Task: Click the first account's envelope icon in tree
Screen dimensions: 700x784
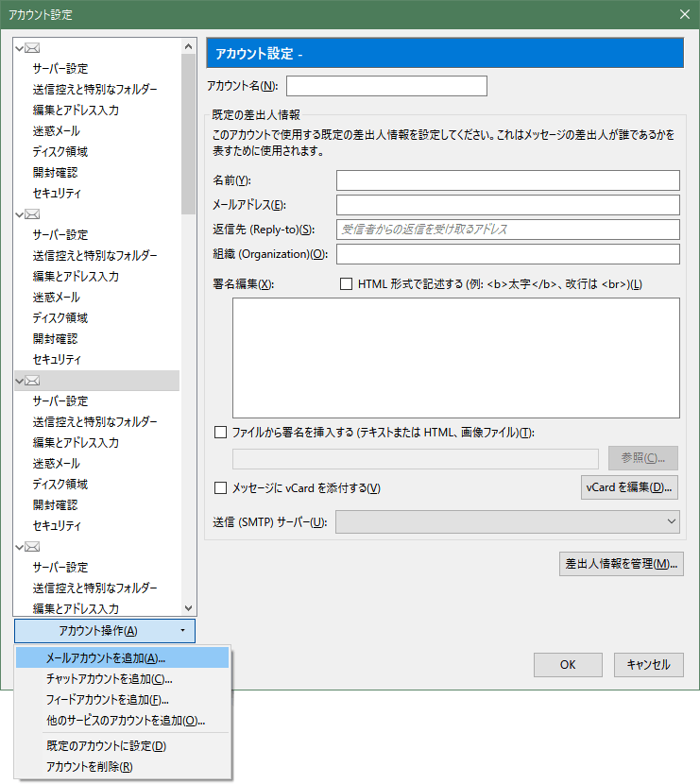Action: tap(32, 48)
